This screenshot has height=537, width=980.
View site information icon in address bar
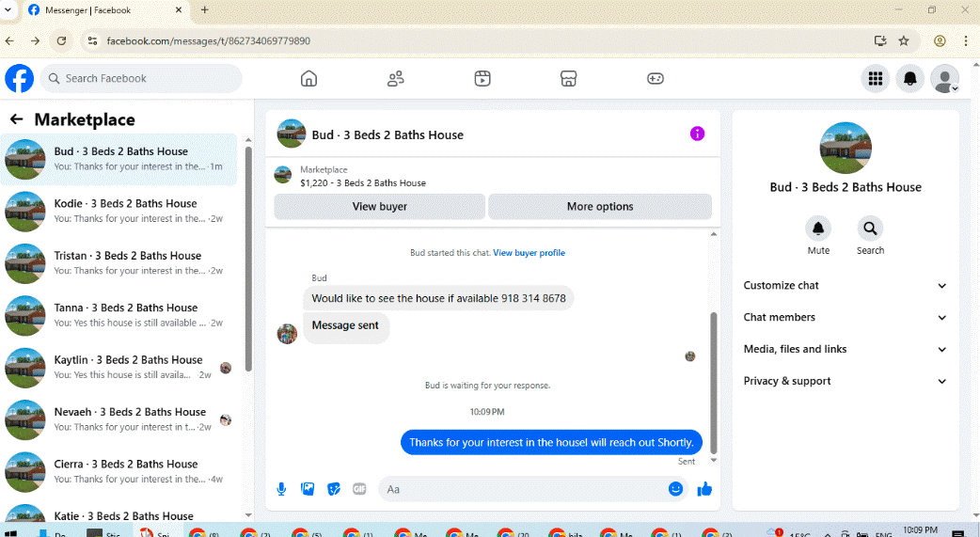click(x=92, y=40)
